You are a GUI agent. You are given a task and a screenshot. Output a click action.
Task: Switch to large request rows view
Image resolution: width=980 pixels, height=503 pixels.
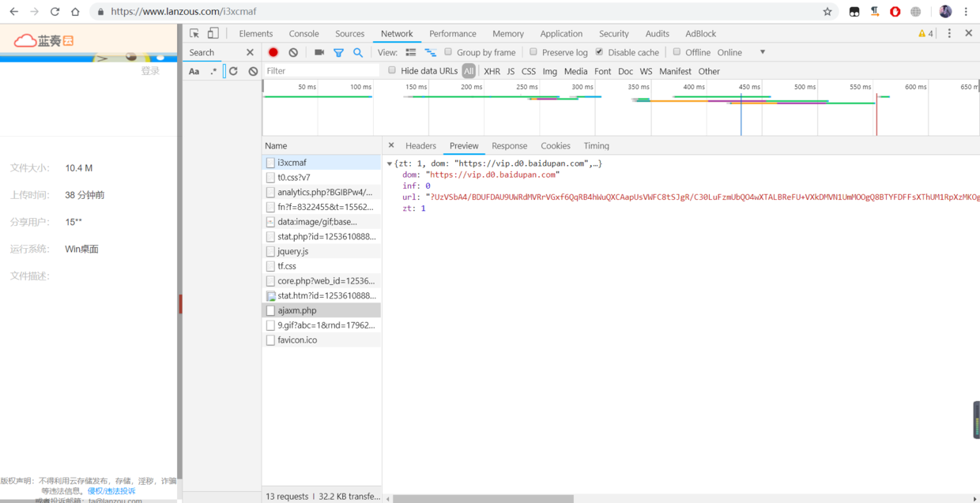coord(411,52)
